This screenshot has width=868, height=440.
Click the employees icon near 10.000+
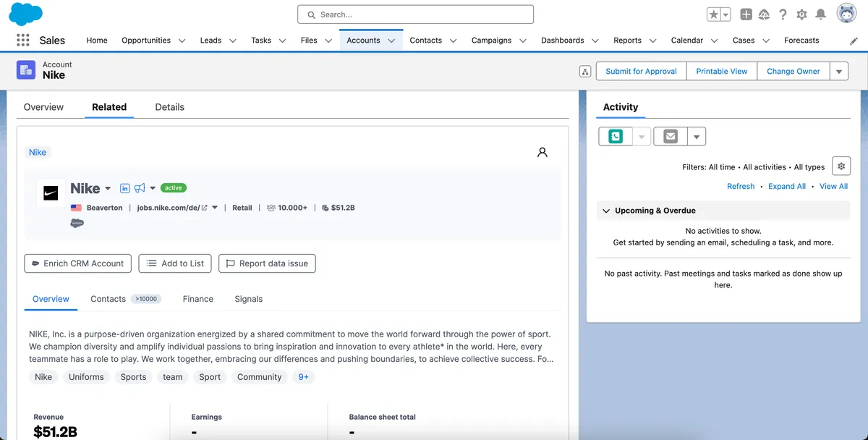tap(271, 208)
